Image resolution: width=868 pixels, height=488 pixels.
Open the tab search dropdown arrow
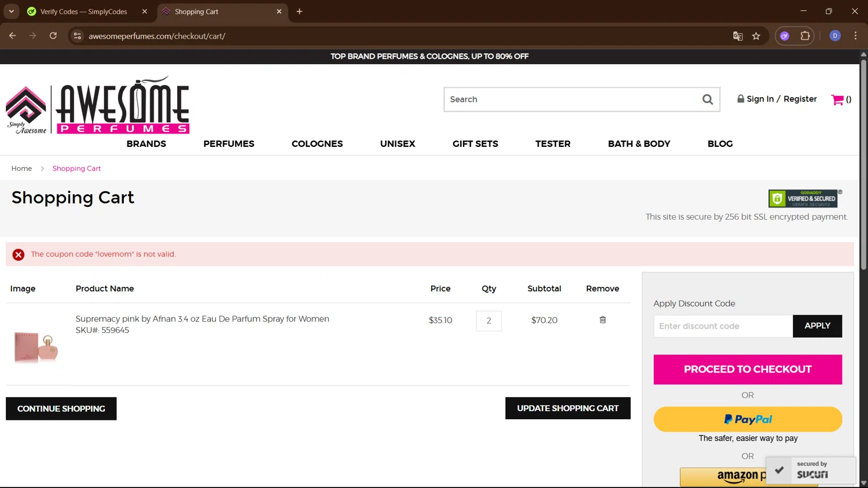11,12
